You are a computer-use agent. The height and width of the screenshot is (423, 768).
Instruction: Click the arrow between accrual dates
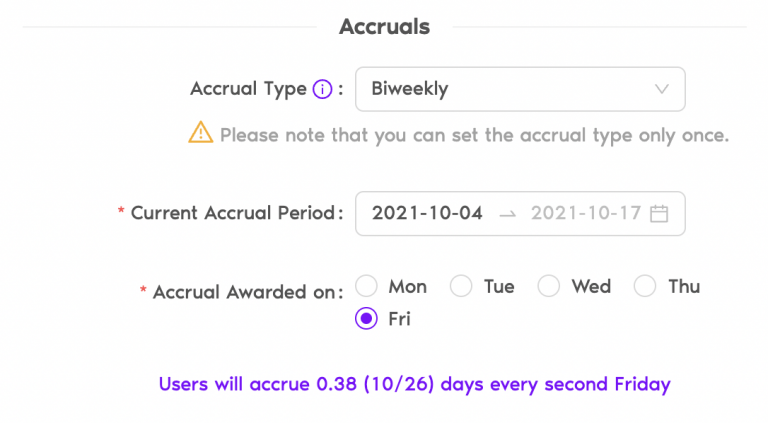pos(507,214)
